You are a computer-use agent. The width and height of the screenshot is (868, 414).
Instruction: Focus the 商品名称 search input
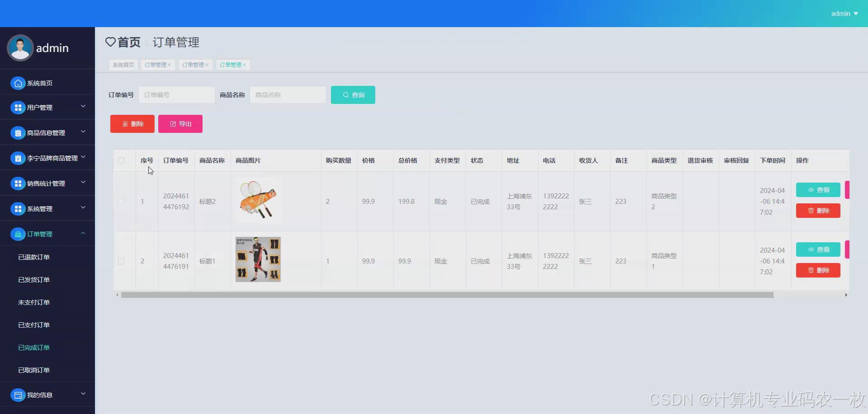(288, 95)
